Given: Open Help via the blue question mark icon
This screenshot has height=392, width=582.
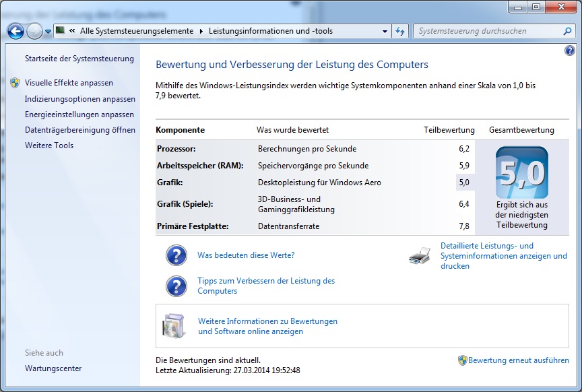Looking at the screenshot, I should click(x=570, y=51).
